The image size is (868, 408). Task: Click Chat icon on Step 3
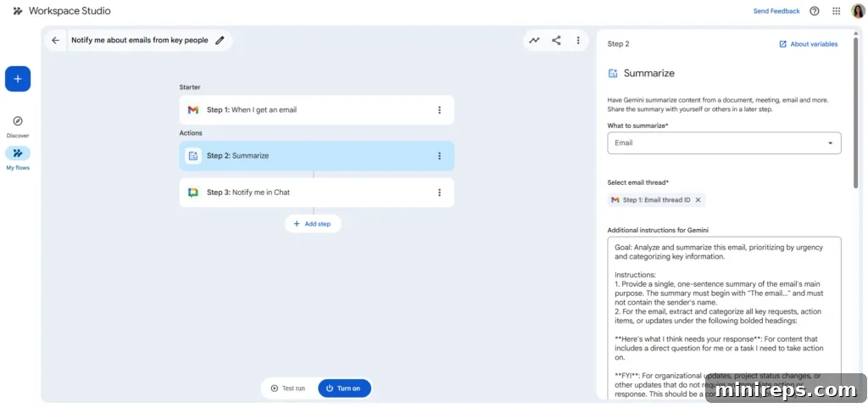point(193,193)
